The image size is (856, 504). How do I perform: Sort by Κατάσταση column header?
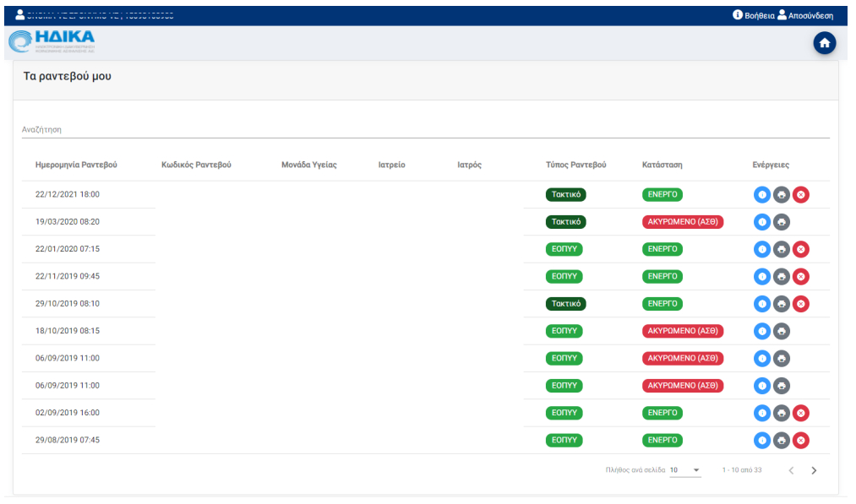(x=662, y=165)
